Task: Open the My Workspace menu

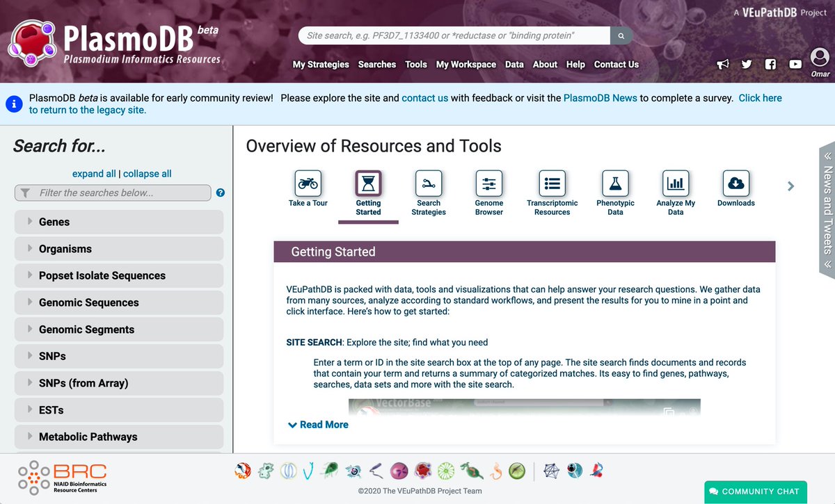Action: point(466,65)
